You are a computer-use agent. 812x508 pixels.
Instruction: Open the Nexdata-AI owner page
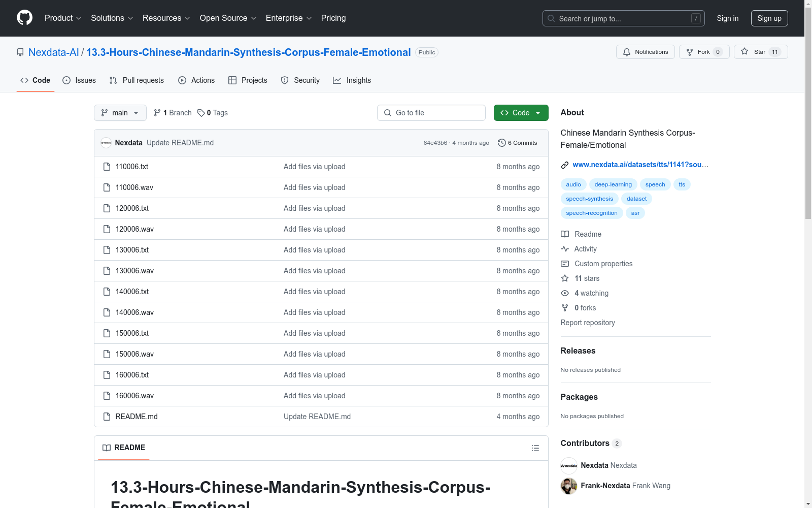click(54, 52)
